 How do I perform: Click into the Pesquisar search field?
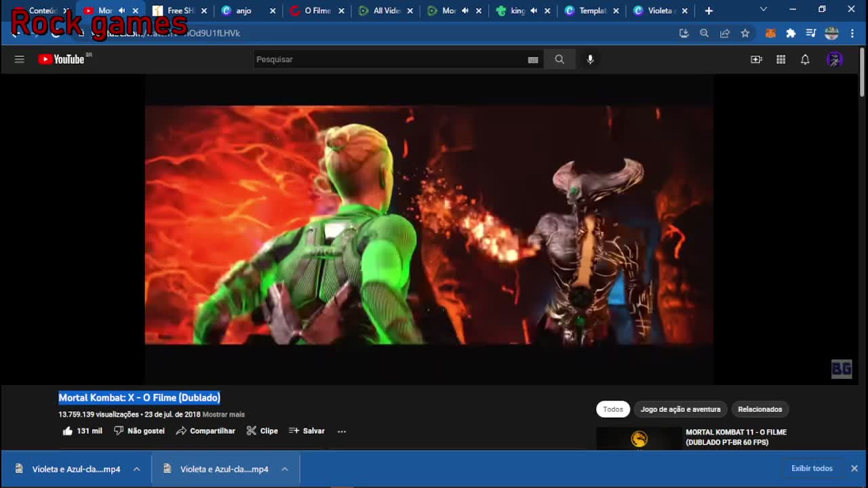tap(389, 60)
